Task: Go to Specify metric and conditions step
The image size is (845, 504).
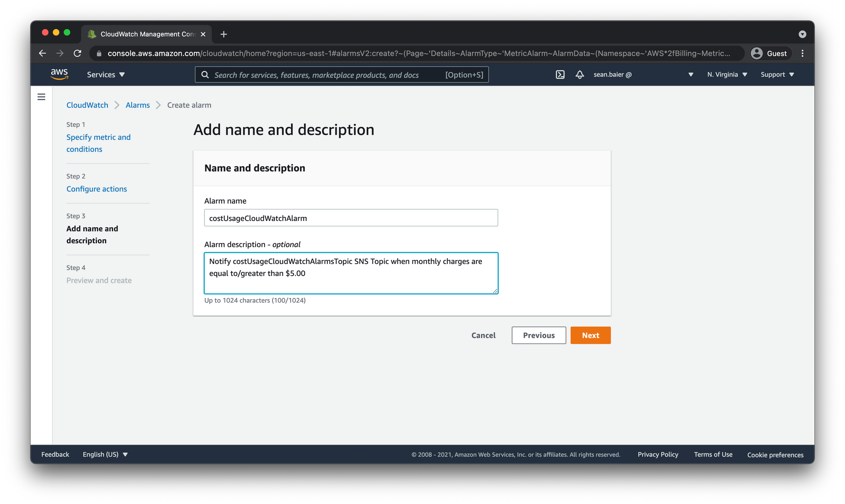Action: 98,143
